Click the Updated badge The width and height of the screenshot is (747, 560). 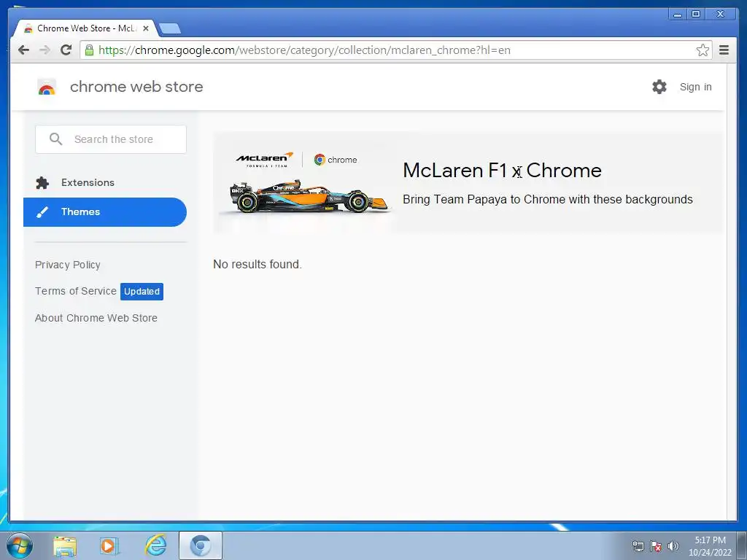(x=142, y=292)
